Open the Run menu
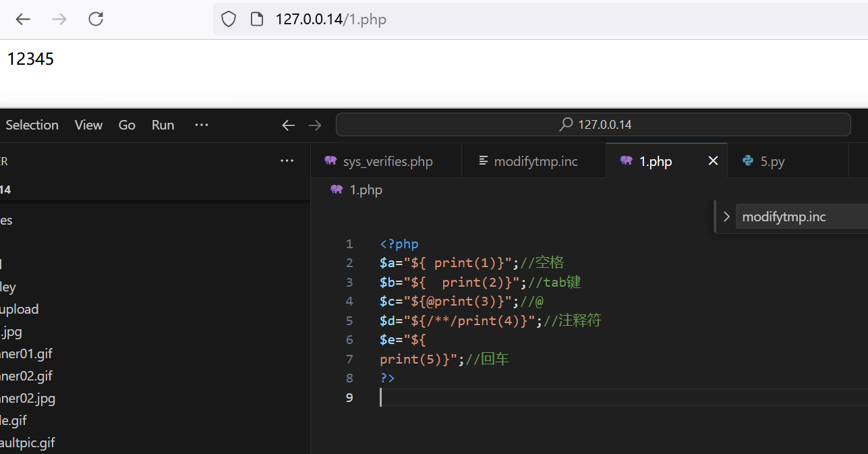Image resolution: width=868 pixels, height=454 pixels. tap(163, 125)
